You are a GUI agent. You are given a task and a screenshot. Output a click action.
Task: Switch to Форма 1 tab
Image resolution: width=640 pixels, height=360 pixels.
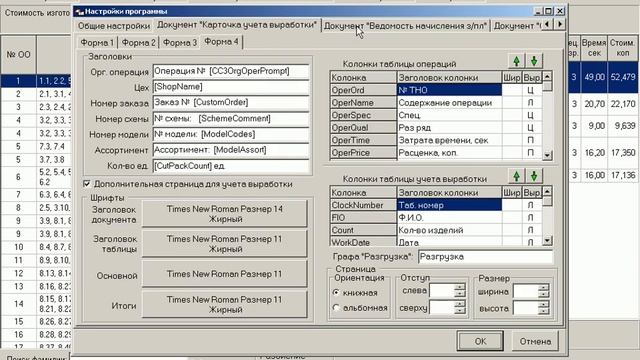[x=97, y=42]
